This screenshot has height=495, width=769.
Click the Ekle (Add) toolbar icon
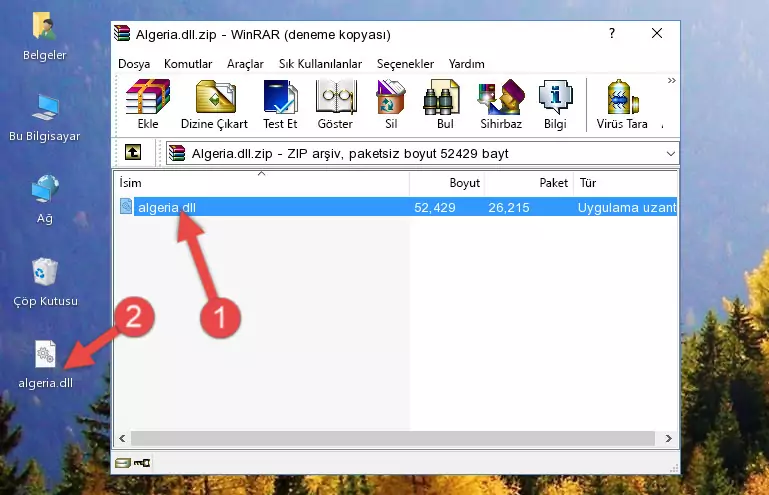(148, 104)
